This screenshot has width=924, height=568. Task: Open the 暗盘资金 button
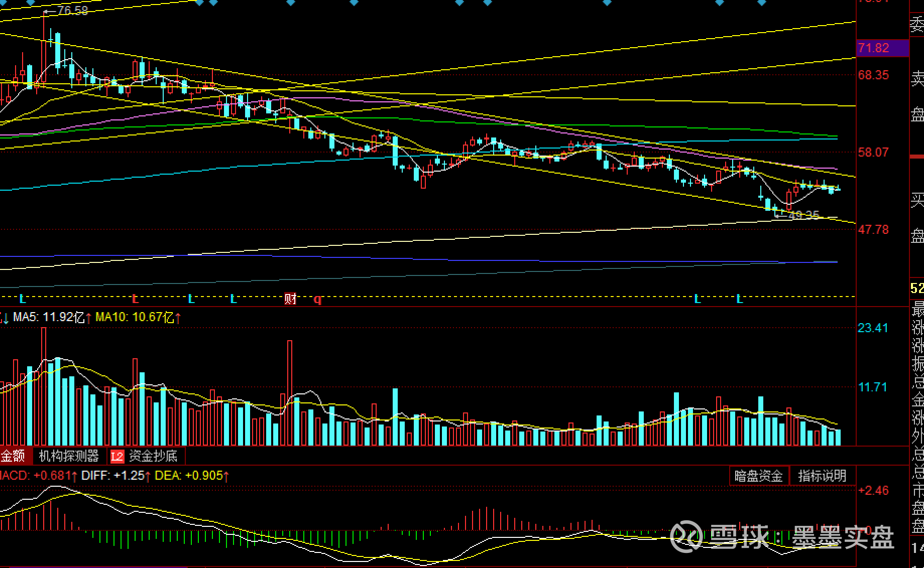click(758, 476)
